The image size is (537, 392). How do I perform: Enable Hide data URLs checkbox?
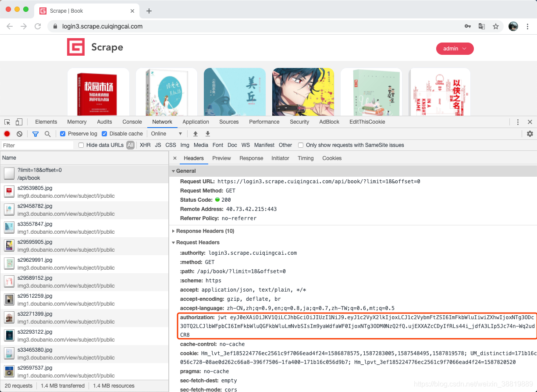pos(81,145)
